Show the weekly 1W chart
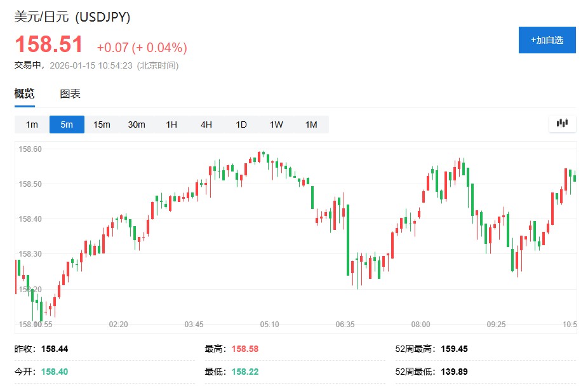 point(276,124)
